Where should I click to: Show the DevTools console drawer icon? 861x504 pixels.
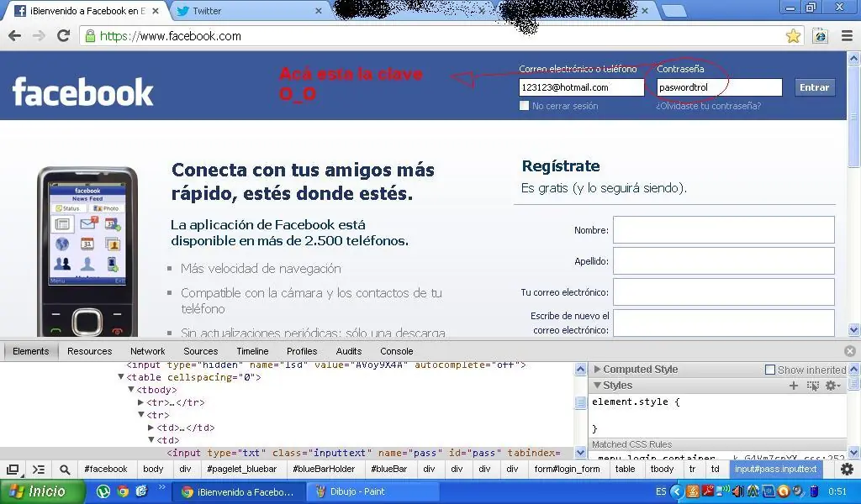[39, 470]
